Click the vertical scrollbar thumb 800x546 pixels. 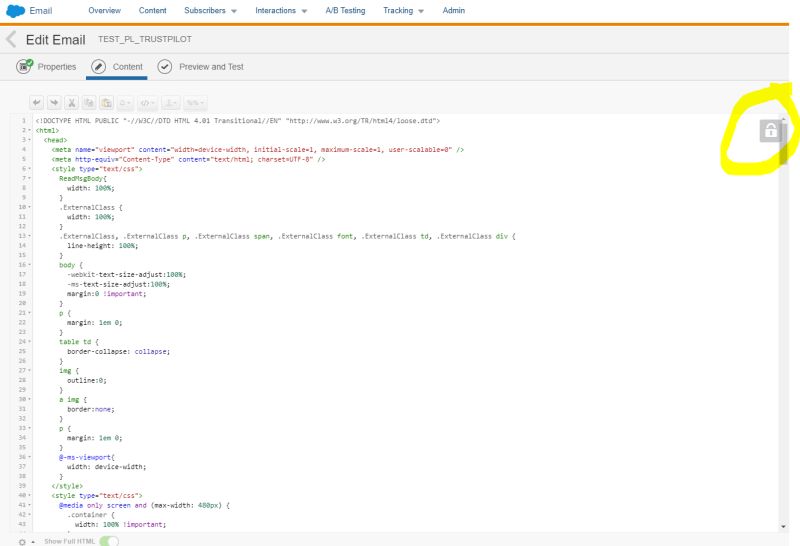coord(783,144)
